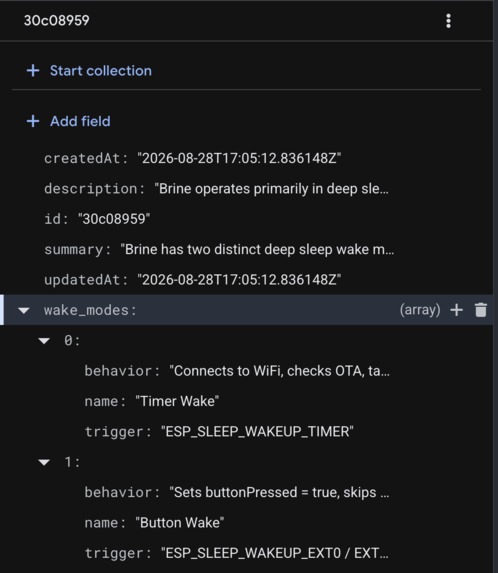Screen dimensions: 498x573
Task: Select the behavior value "Sets buttonPressed = true"
Action: point(280,492)
